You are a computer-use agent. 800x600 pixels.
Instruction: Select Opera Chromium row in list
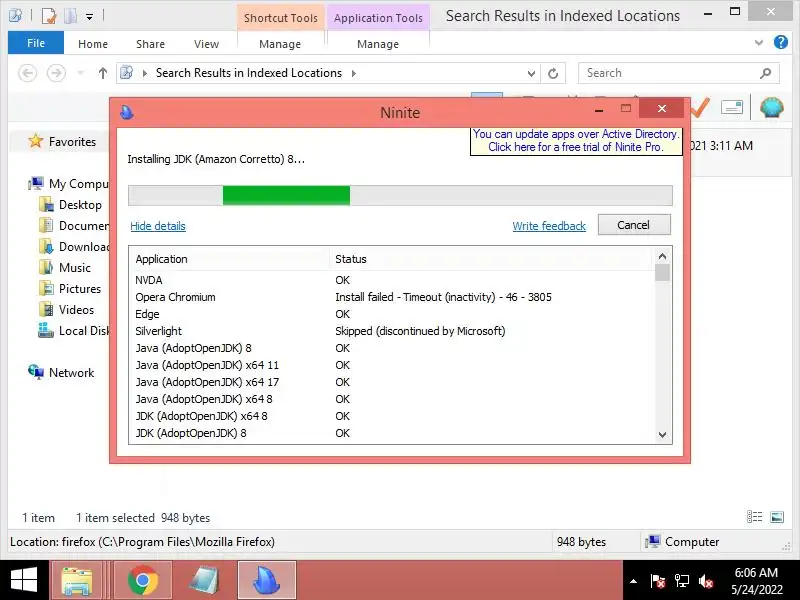[x=391, y=297]
